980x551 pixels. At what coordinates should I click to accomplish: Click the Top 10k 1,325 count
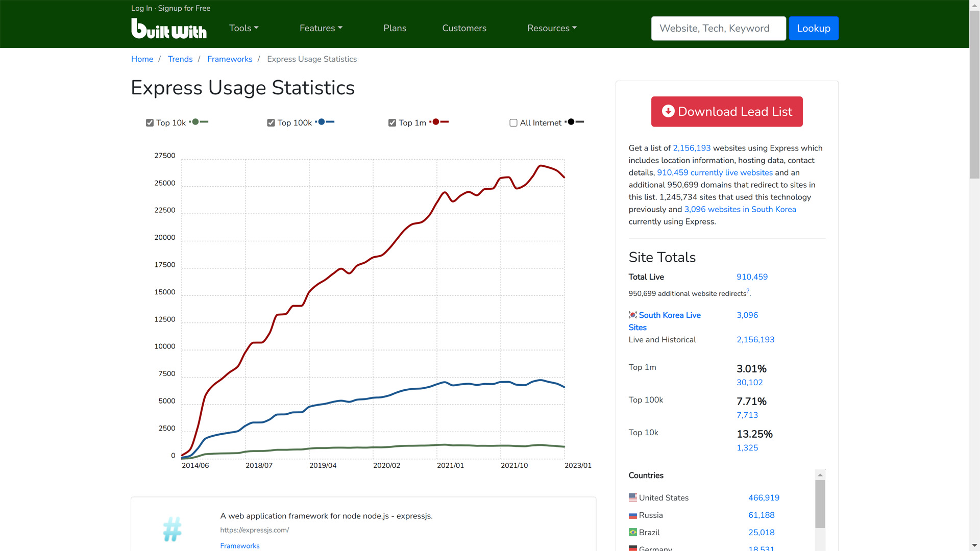[747, 448]
